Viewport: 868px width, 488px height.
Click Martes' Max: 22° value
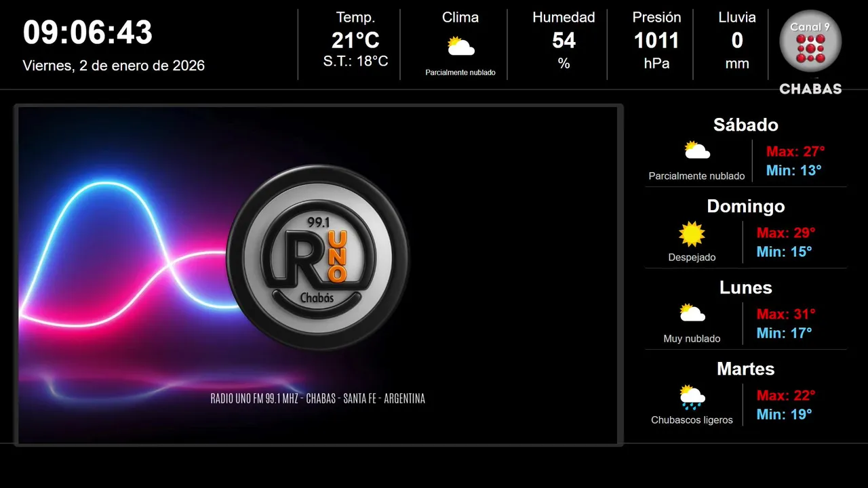point(786,395)
